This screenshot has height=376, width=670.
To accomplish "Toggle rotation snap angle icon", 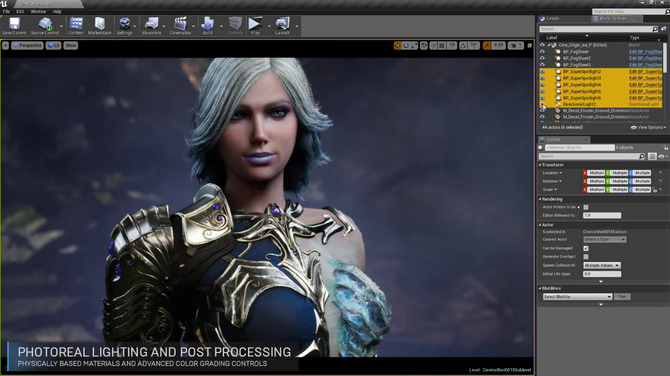I will coord(463,45).
